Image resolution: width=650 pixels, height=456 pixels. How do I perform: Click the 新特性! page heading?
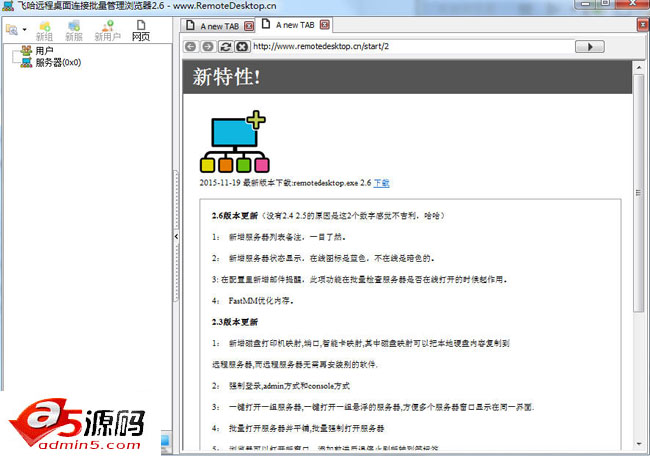coord(226,77)
